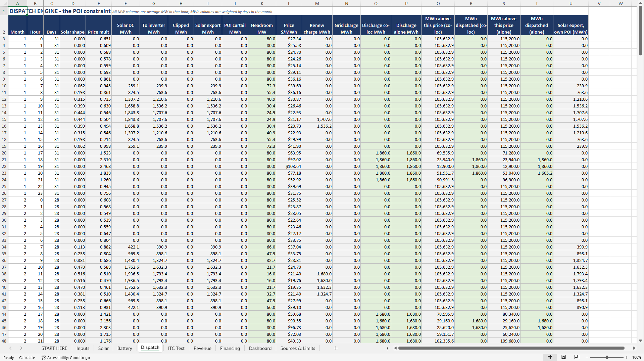Image resolution: width=644 pixels, height=361 pixels.
Task: Click the Price mult header cell
Action: point(99,25)
